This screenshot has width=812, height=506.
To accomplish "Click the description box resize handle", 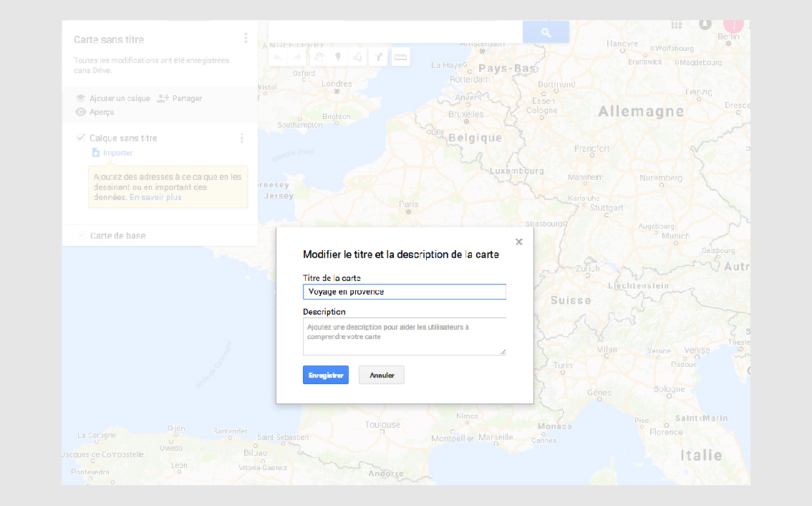I will (x=503, y=352).
